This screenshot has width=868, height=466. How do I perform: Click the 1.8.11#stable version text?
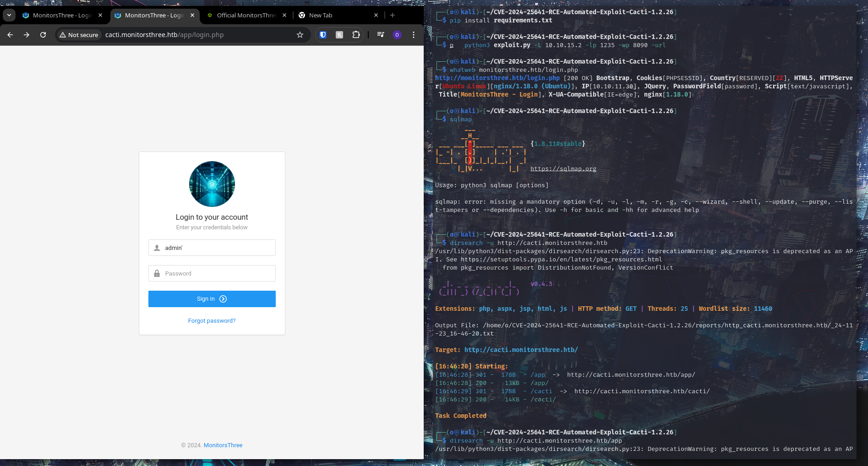coord(558,144)
